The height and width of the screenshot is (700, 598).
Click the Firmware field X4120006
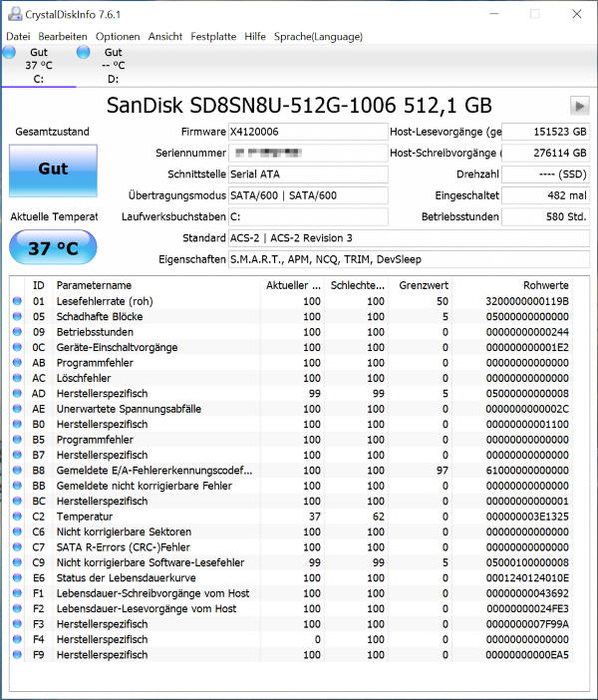tap(308, 132)
